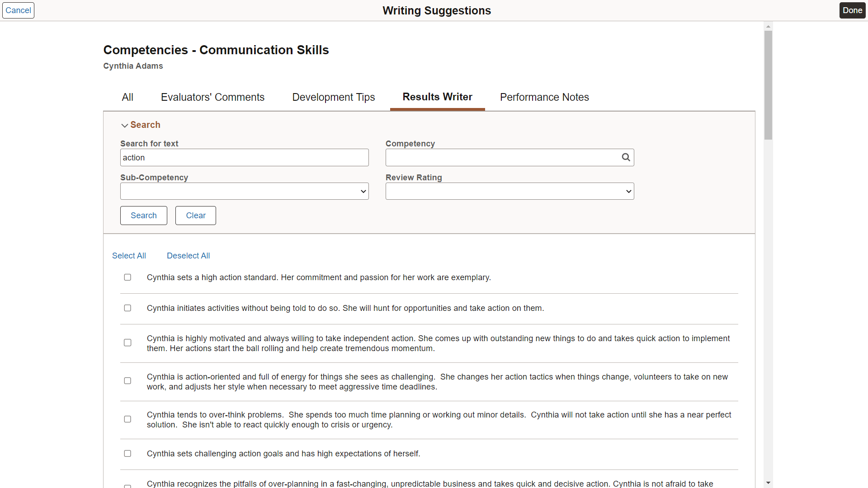The height and width of the screenshot is (488, 868).
Task: Check the 'initiates activities' suggestion checkbox
Action: tap(127, 308)
